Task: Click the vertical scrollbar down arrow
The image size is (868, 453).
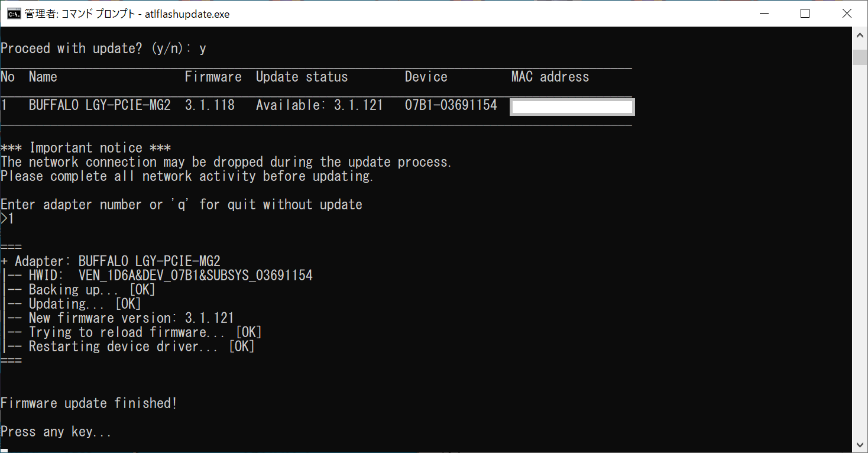Action: click(861, 444)
